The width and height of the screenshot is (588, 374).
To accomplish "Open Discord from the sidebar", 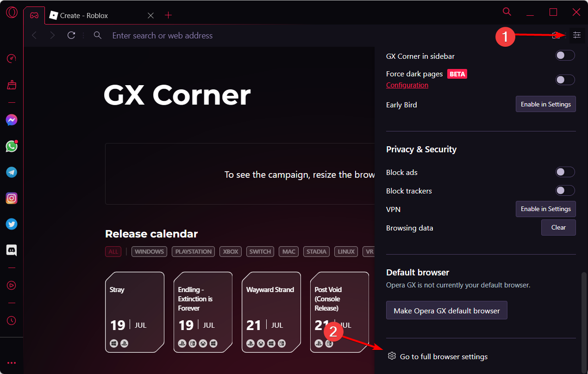I will [x=12, y=250].
